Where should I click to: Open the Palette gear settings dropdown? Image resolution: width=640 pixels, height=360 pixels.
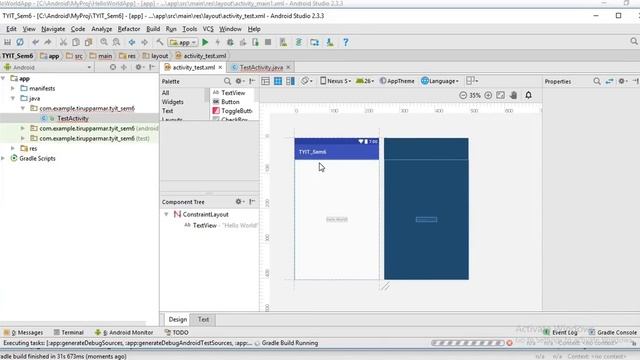point(240,81)
